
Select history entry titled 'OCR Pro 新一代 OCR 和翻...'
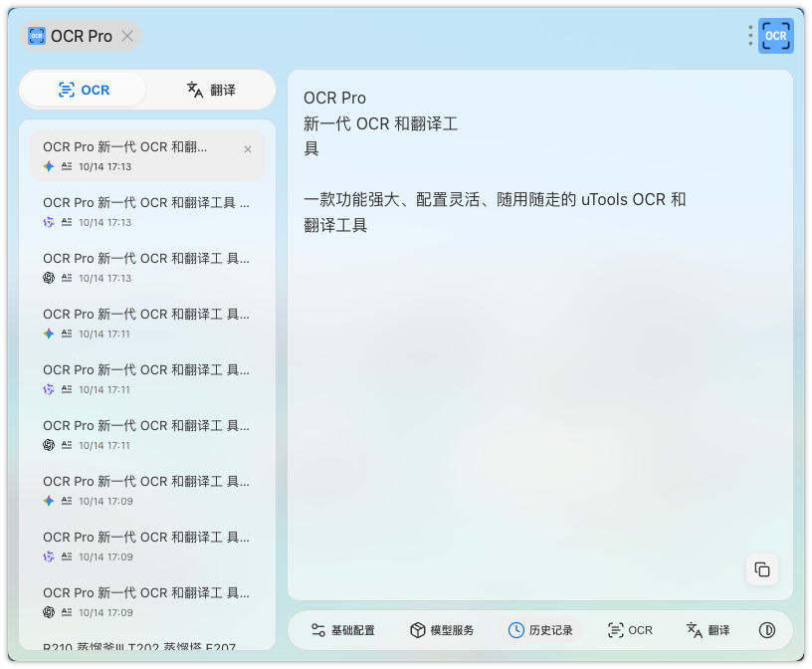tap(147, 155)
